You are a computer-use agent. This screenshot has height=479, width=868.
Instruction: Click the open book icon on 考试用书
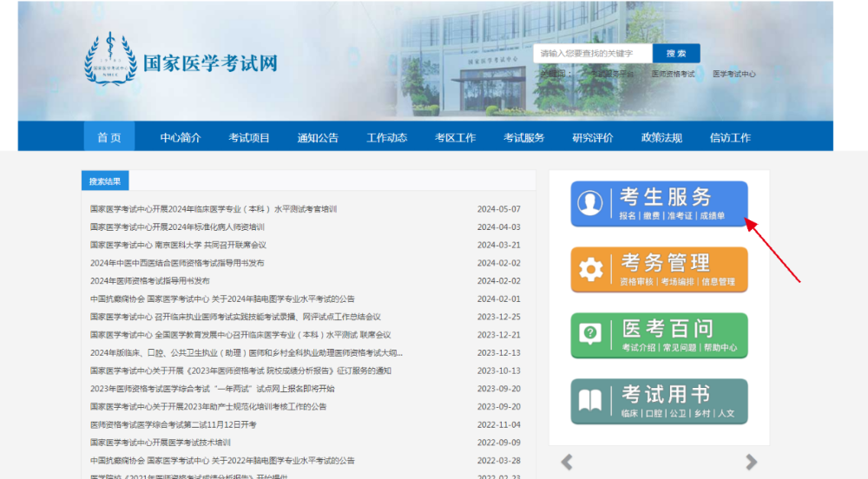590,401
